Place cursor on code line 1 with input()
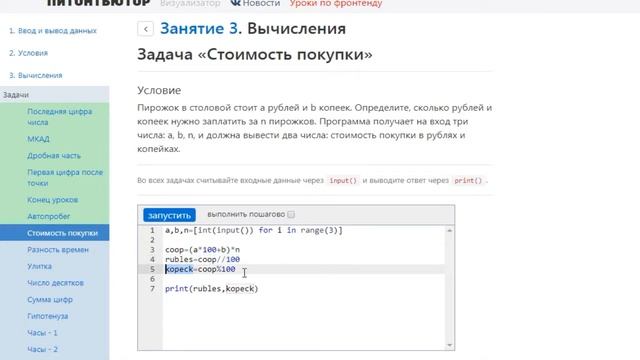640x360 pixels. pos(253,231)
